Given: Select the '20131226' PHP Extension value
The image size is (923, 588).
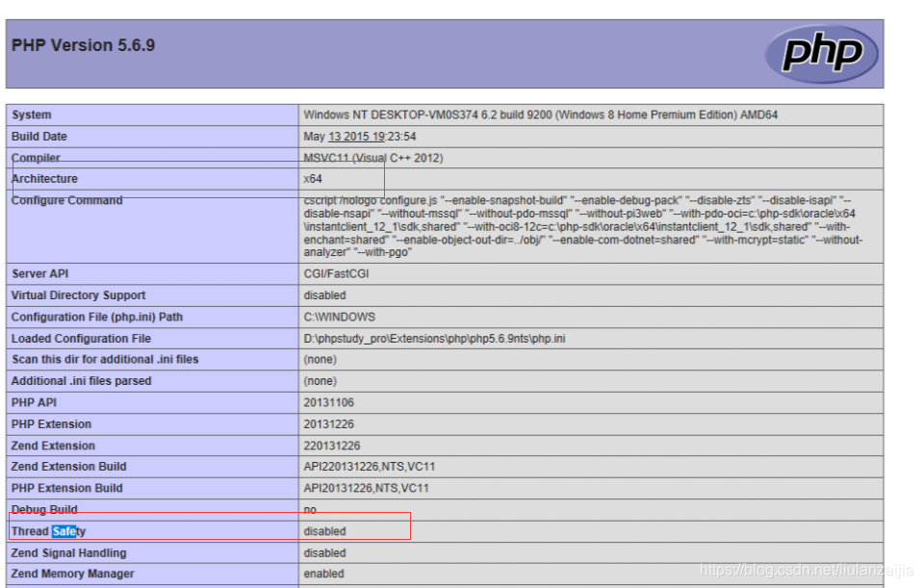Looking at the screenshot, I should click(328, 424).
